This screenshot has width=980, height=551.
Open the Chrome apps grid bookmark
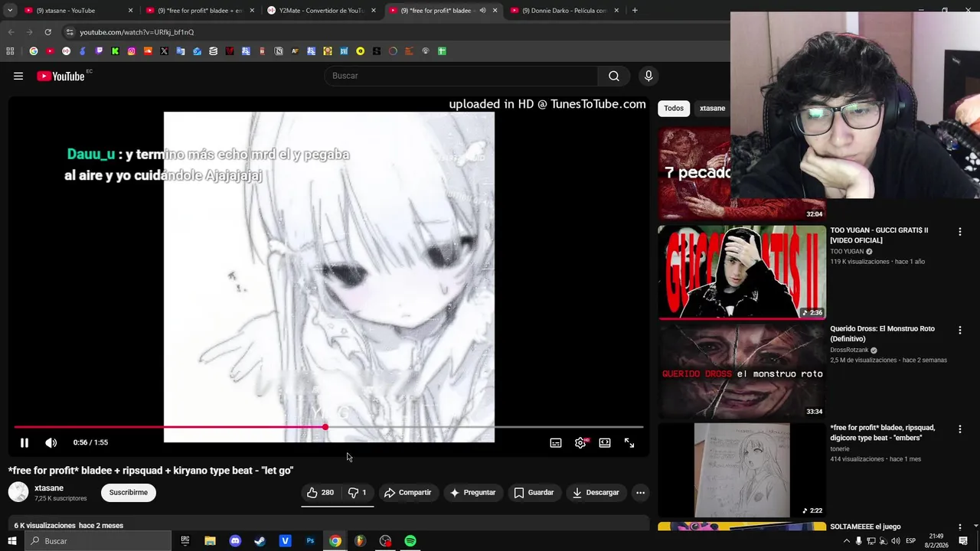coord(10,51)
